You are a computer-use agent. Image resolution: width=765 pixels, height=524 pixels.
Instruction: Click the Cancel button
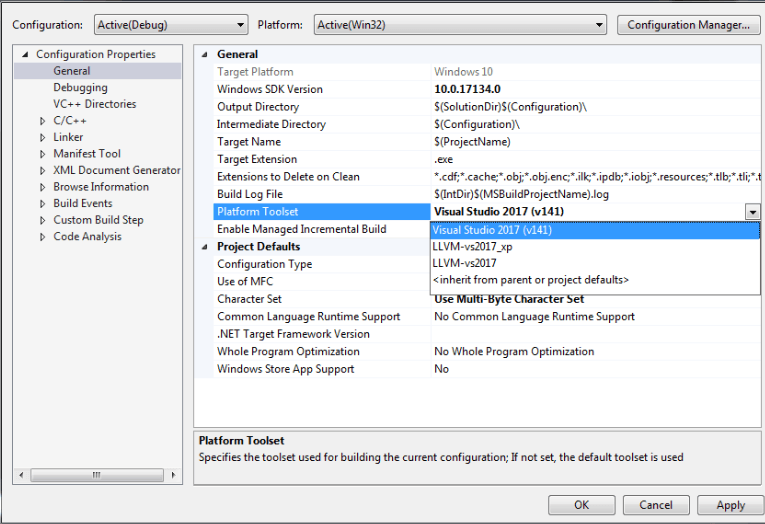[x=656, y=505]
